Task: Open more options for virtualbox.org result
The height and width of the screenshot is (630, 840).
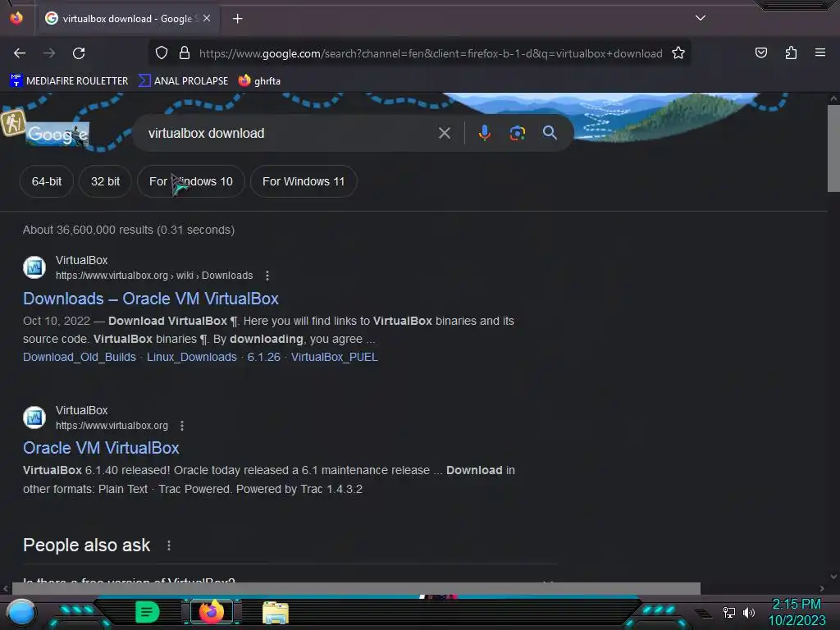Action: point(182,426)
